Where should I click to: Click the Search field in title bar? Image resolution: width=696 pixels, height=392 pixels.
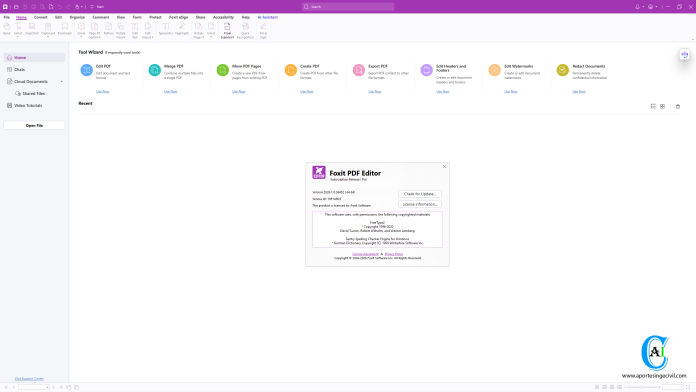click(348, 7)
